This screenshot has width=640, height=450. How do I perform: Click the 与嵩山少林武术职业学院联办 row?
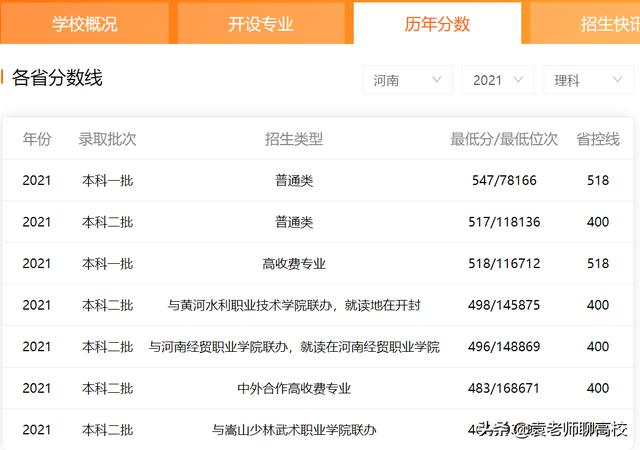(x=294, y=430)
